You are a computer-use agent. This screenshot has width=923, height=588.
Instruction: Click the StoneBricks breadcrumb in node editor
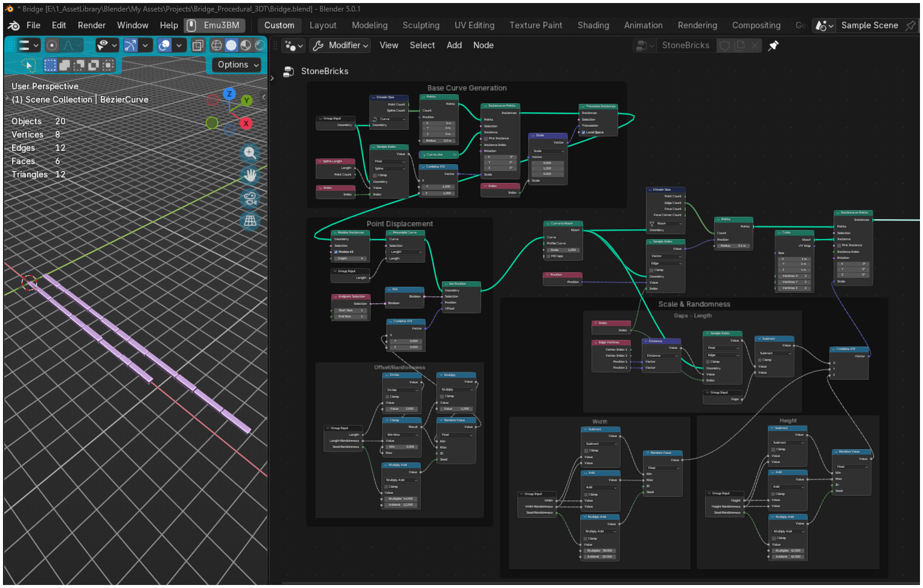click(x=325, y=71)
